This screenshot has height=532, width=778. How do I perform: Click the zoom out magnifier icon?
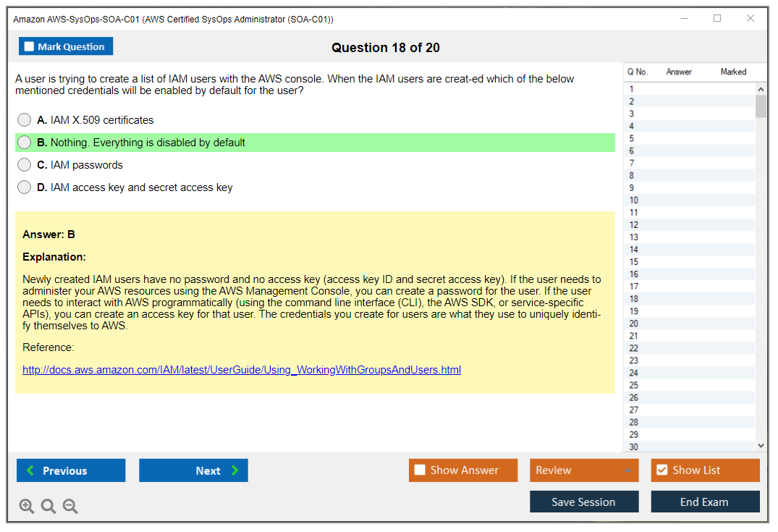[70, 506]
